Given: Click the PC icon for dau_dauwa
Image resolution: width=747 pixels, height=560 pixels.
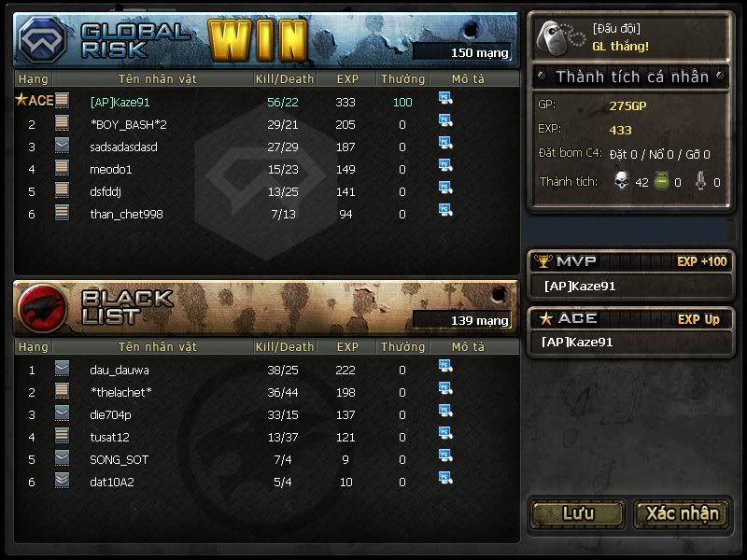Looking at the screenshot, I should (445, 366).
